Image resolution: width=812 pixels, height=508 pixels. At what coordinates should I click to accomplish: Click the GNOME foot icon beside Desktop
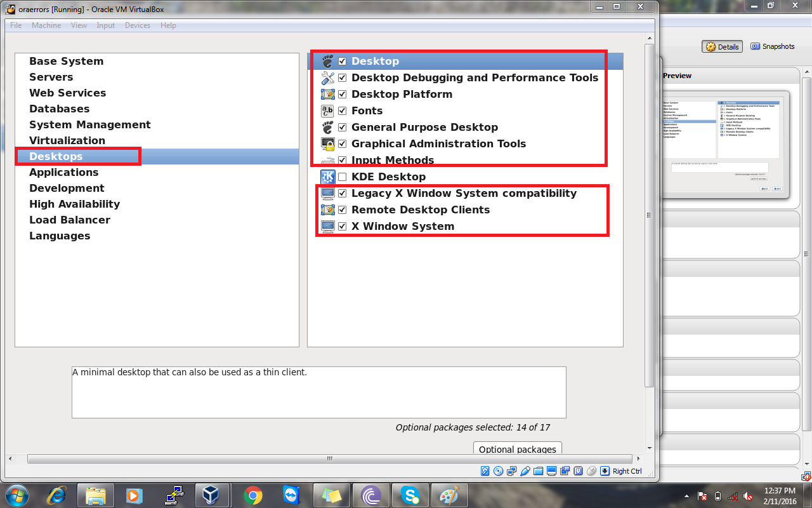[x=327, y=61]
